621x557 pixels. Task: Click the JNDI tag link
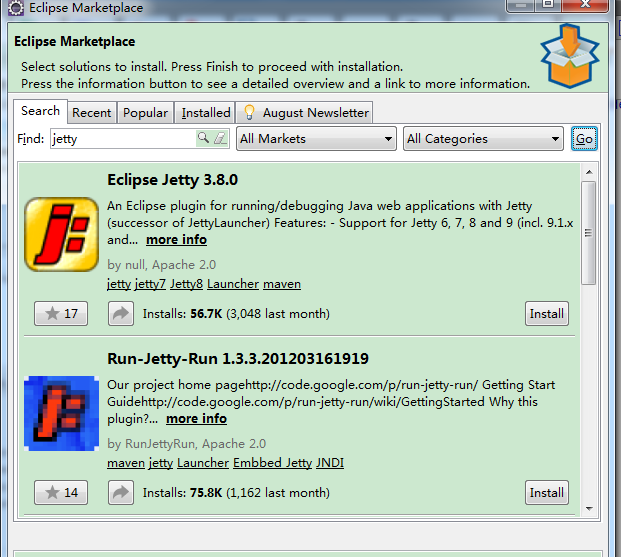(x=330, y=463)
